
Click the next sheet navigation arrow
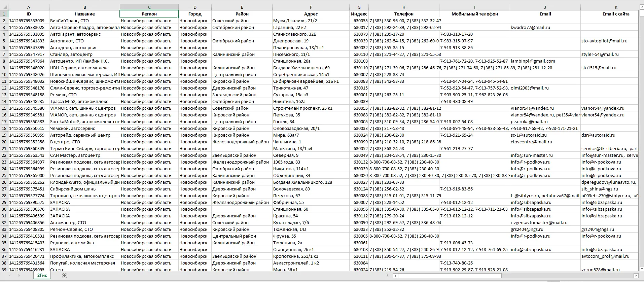[x=19, y=276]
